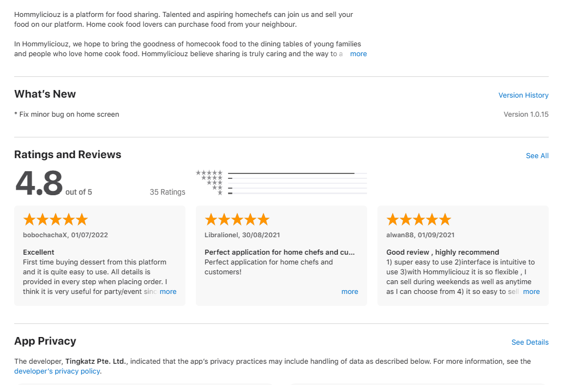Click the one-star row icon in histogram
588x385 pixels.
220,193
